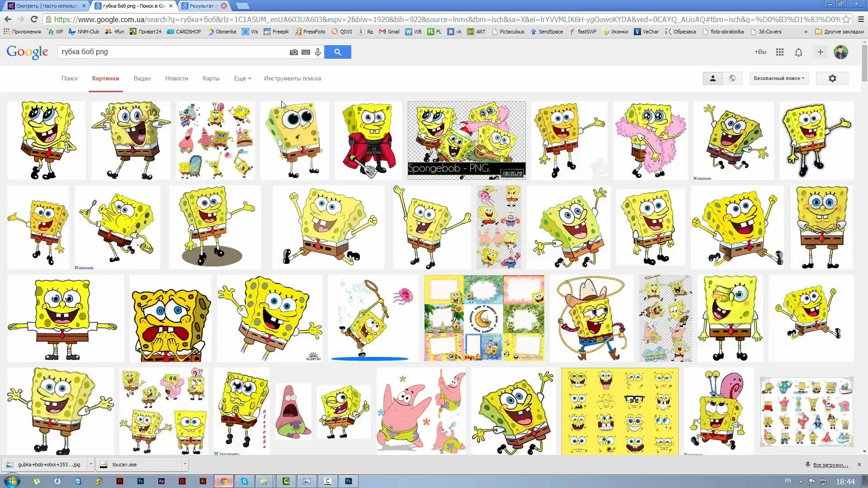The image size is (868, 488).
Task: Switch to global results globe toggle
Action: tap(732, 78)
